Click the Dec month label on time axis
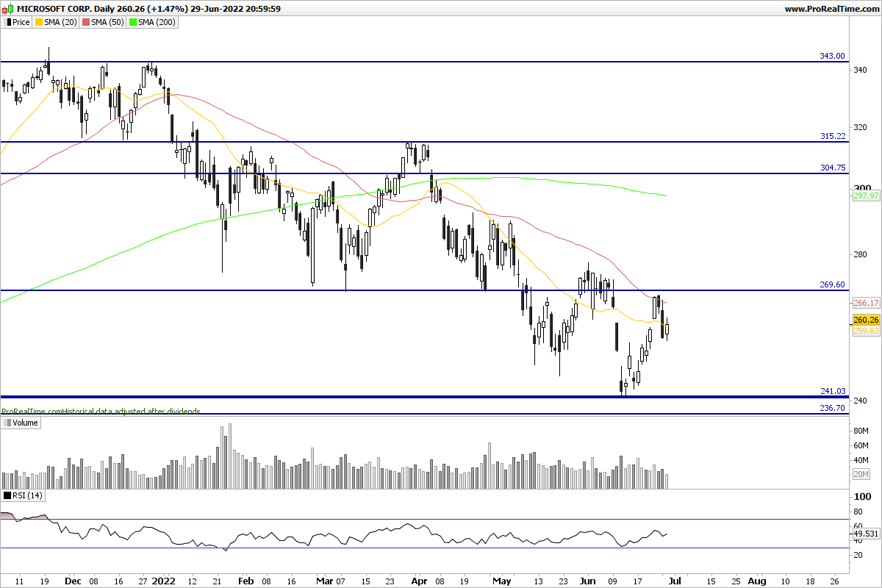Screen dimensions: 882x588 coord(73,581)
